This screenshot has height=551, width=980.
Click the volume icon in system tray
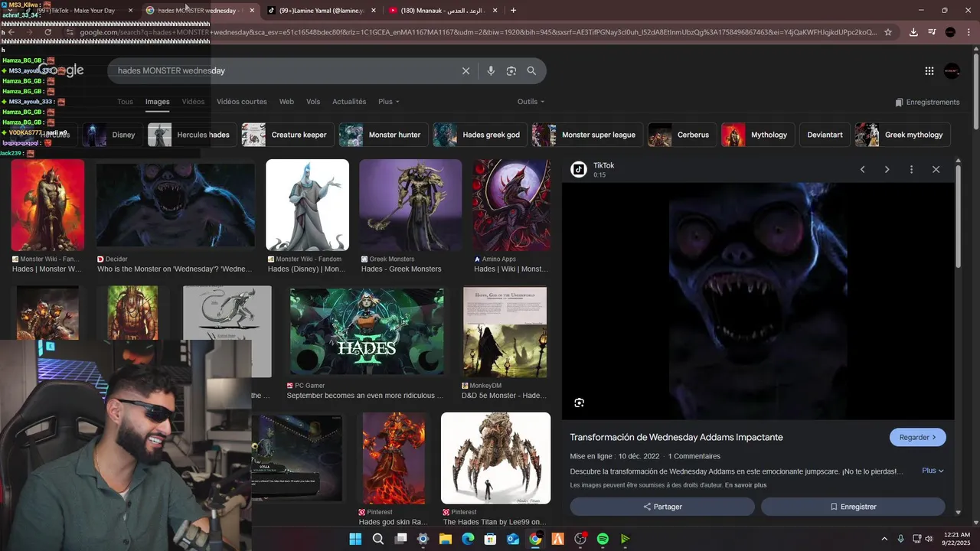click(x=929, y=539)
